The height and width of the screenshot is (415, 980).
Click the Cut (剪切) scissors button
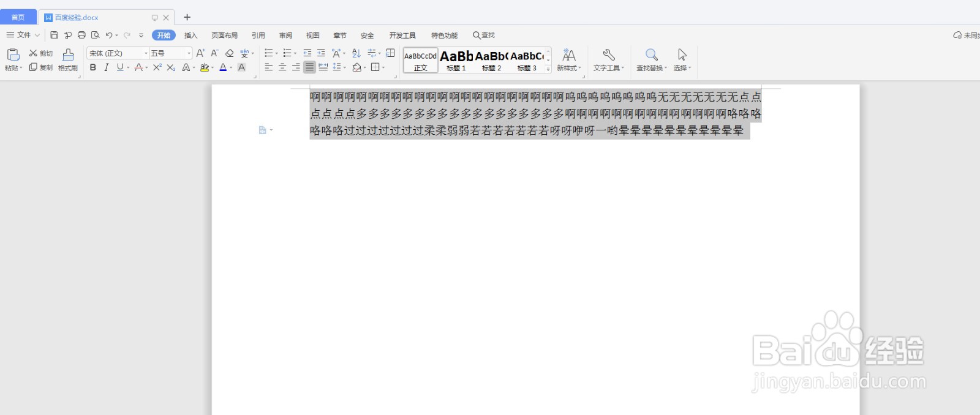(40, 53)
